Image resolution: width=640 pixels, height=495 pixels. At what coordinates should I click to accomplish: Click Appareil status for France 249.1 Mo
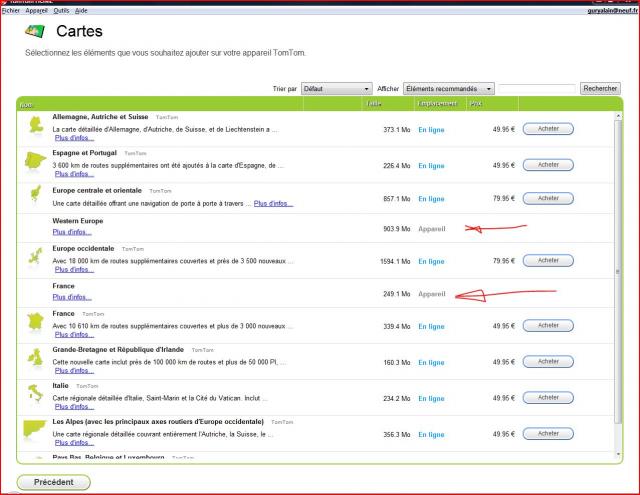point(431,294)
